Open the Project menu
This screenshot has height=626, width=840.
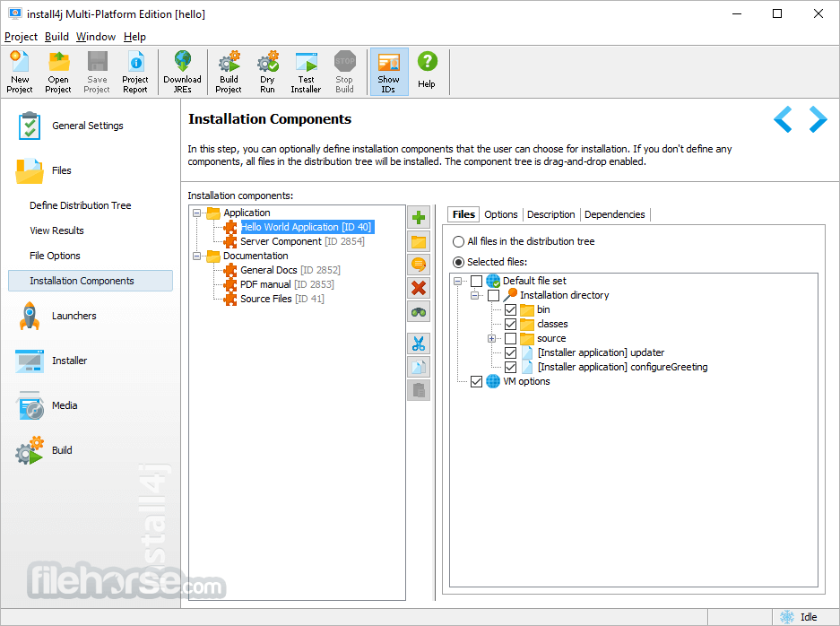[x=21, y=37]
